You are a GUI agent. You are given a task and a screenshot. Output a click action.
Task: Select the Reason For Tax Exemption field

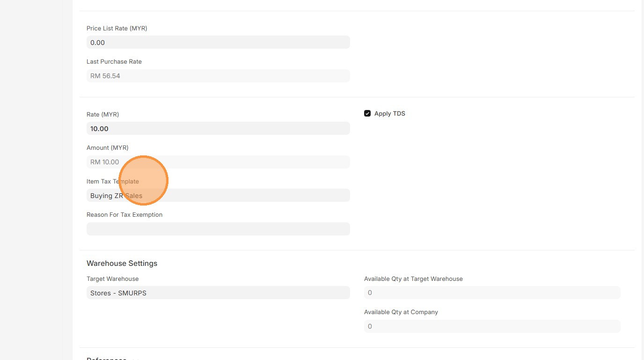(x=218, y=229)
